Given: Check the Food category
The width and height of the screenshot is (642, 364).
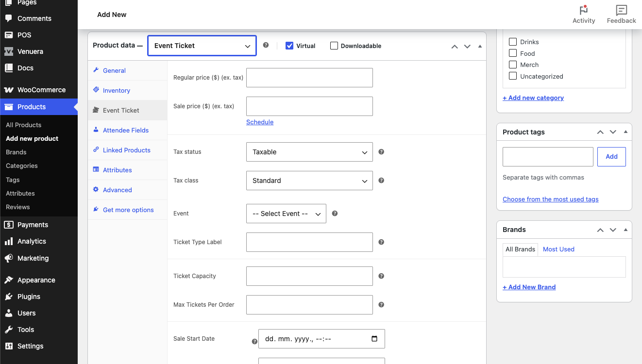Looking at the screenshot, I should pyautogui.click(x=513, y=53).
